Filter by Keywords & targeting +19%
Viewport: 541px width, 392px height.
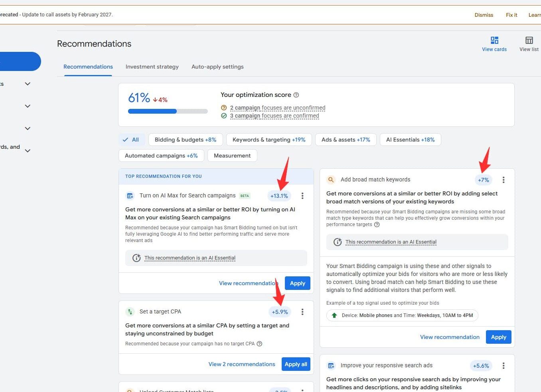[269, 140]
